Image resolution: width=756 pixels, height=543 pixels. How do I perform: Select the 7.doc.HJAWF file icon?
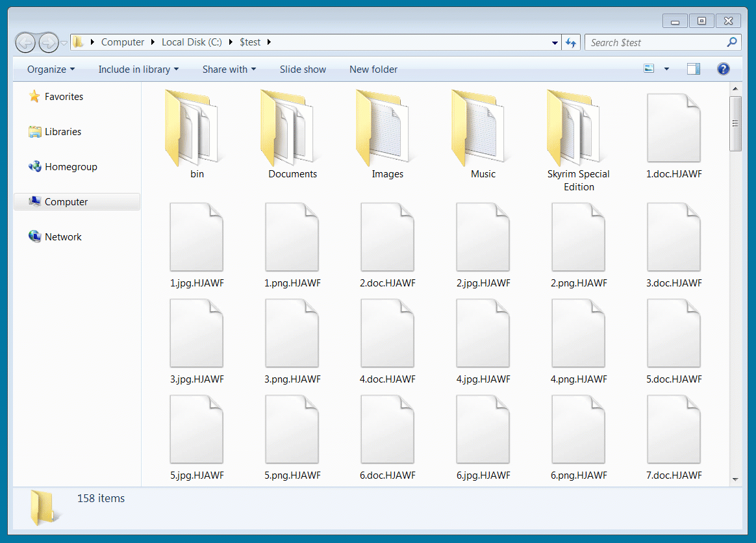pyautogui.click(x=674, y=429)
